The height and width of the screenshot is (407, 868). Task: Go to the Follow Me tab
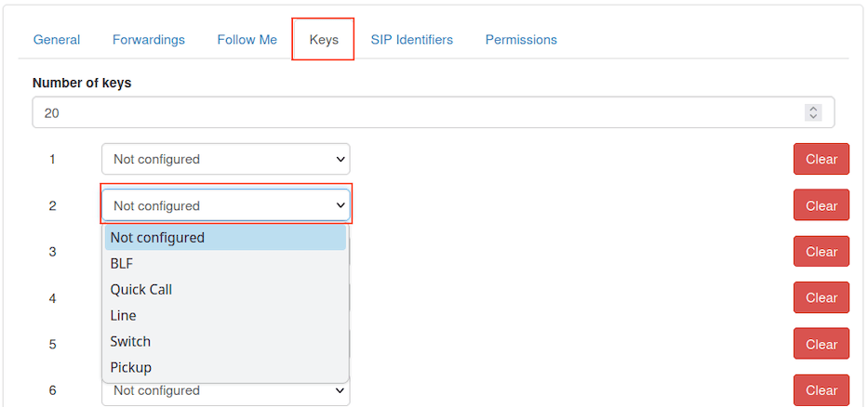coord(247,40)
